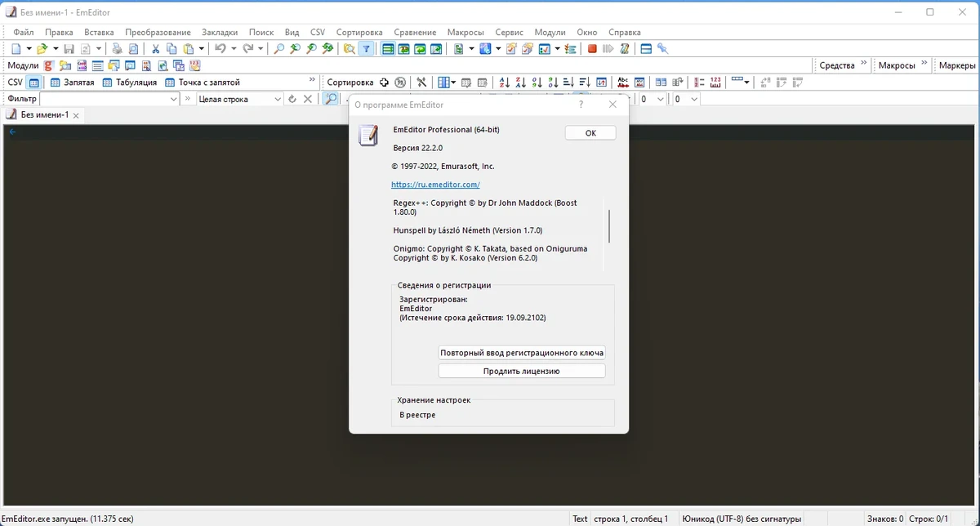Click the Save floppy disk icon
Screen dimensions: 980x526
(x=69, y=49)
